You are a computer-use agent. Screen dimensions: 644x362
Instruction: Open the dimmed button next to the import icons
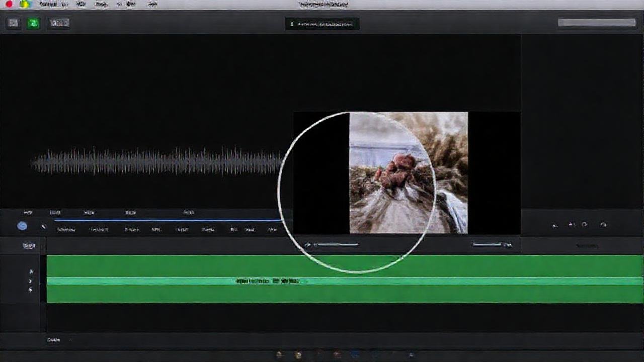58,23
